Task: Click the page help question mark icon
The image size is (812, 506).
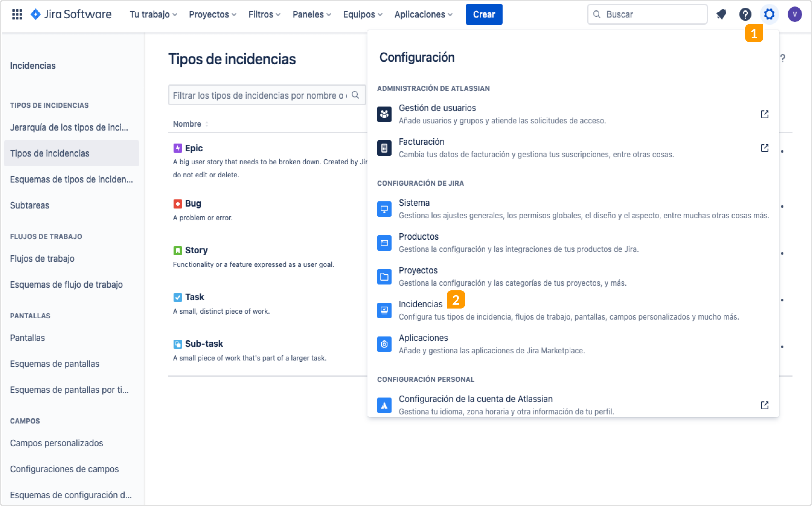Action: pyautogui.click(x=782, y=58)
